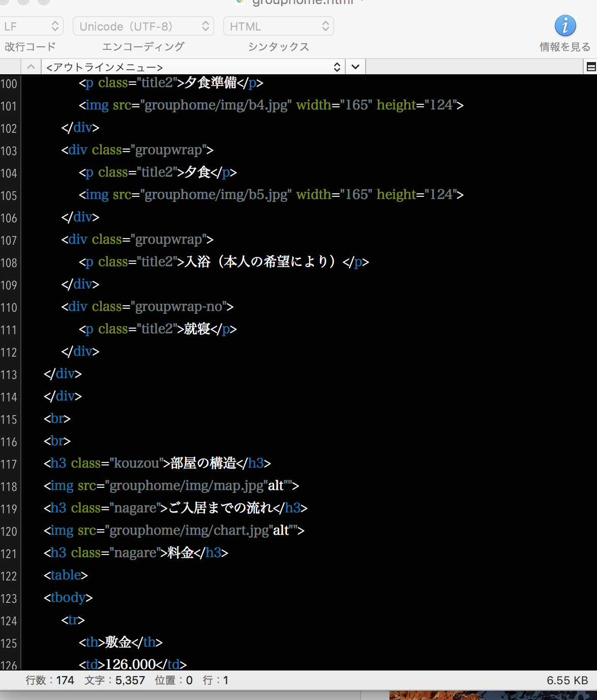The width and height of the screenshot is (597, 700).
Task: Click the 行数 line count in status bar
Action: (x=50, y=680)
